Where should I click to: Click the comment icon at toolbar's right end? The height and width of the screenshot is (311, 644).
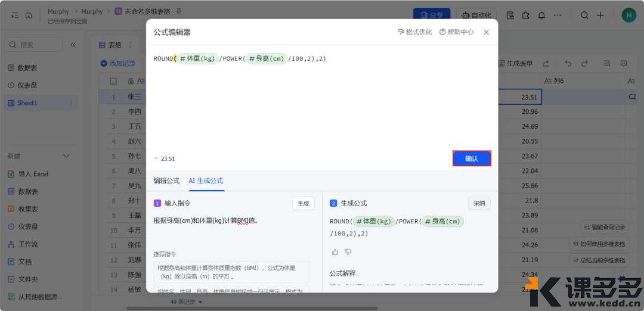click(x=624, y=64)
